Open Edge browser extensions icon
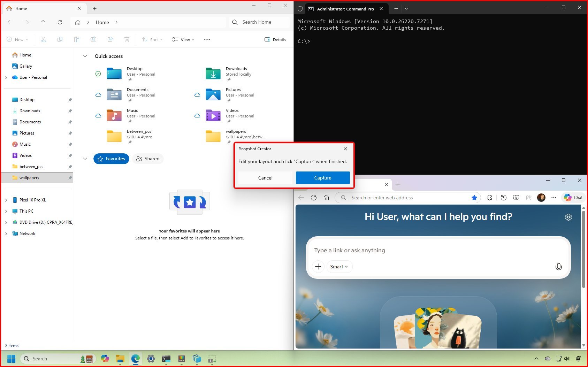The height and width of the screenshot is (367, 588). tap(489, 198)
